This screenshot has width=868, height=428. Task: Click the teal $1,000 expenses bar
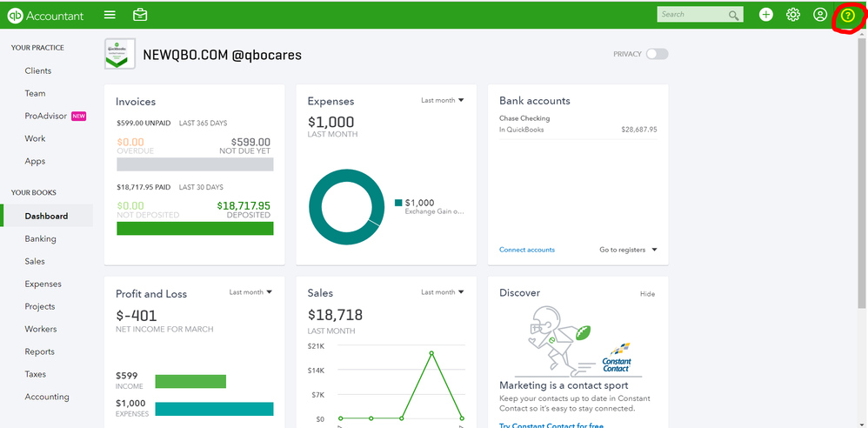pyautogui.click(x=214, y=409)
